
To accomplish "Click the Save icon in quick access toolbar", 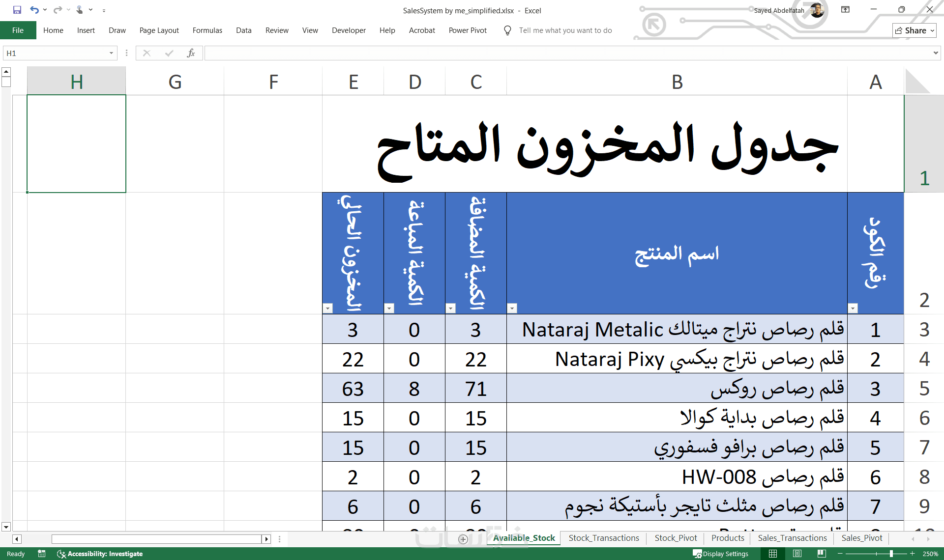I will coord(17,10).
